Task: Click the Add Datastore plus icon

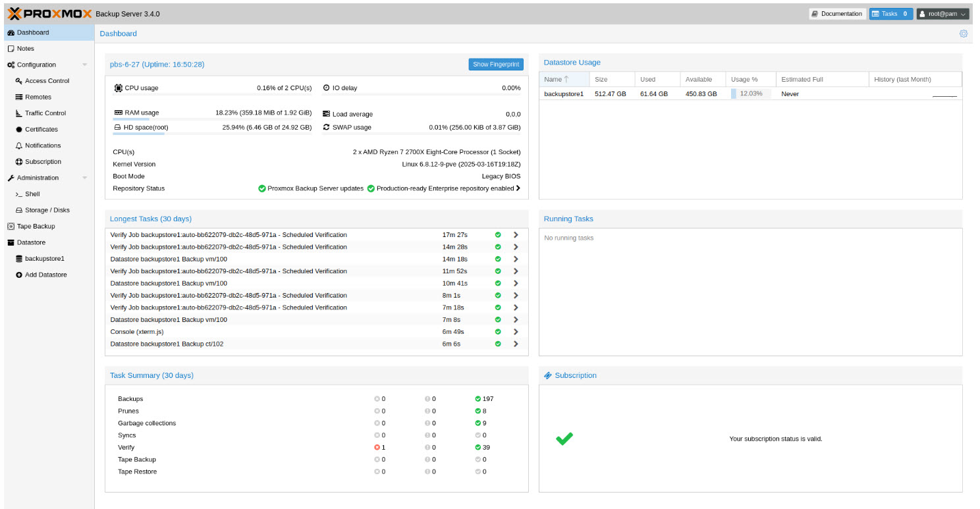Action: click(19, 275)
